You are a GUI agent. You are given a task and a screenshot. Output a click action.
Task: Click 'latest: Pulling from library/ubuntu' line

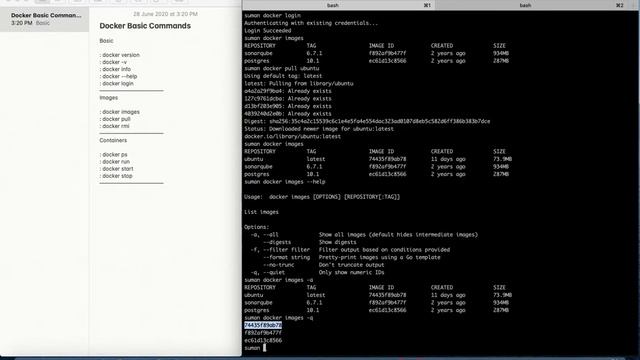tap(299, 84)
